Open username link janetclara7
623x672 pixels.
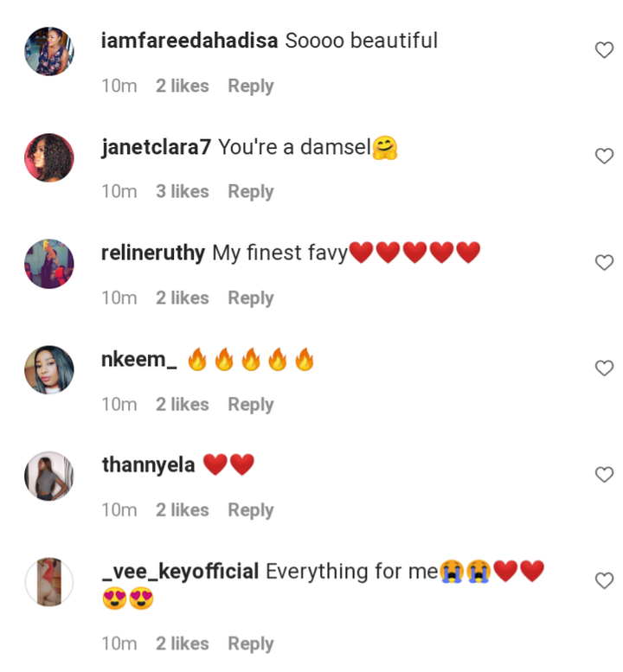click(156, 147)
